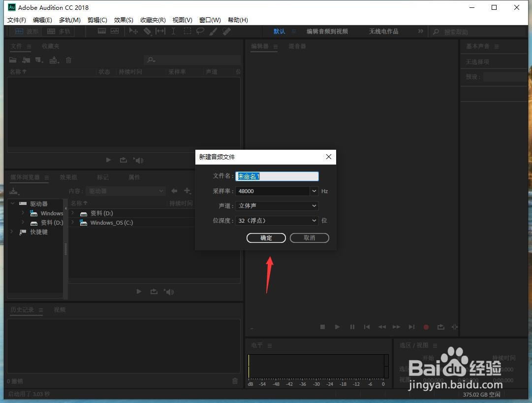Expand the 快捷键 tree node
The image size is (532, 403).
click(x=12, y=232)
